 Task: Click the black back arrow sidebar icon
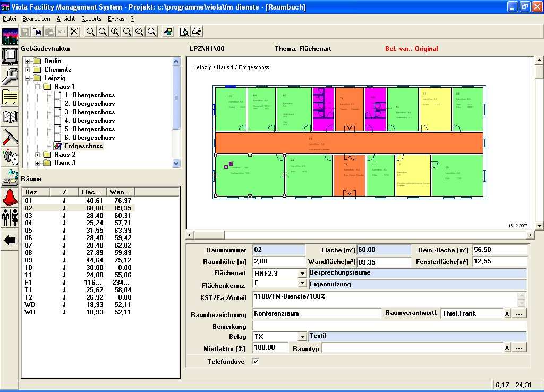pyautogui.click(x=10, y=240)
